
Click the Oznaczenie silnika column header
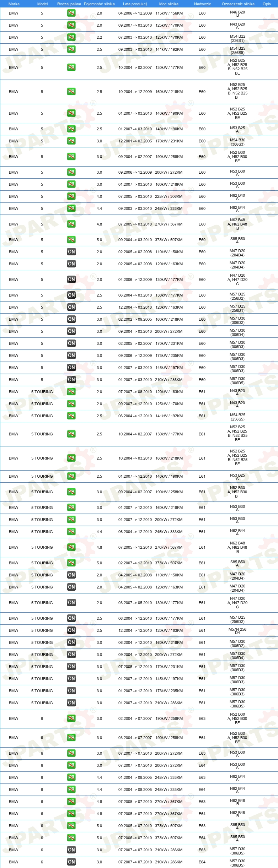(238, 4)
